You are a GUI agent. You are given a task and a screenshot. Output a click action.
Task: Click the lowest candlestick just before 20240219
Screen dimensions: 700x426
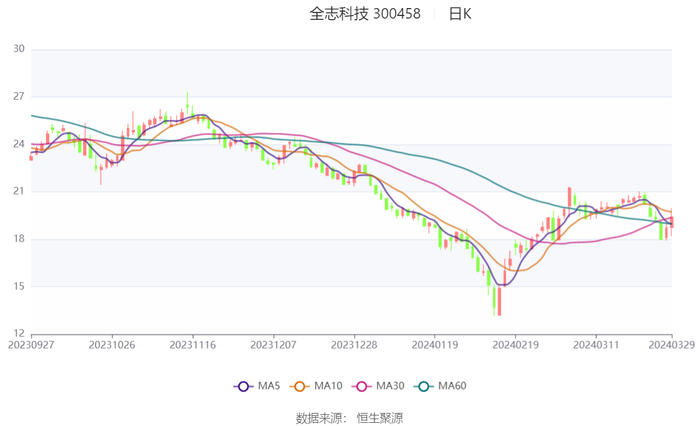(x=497, y=299)
